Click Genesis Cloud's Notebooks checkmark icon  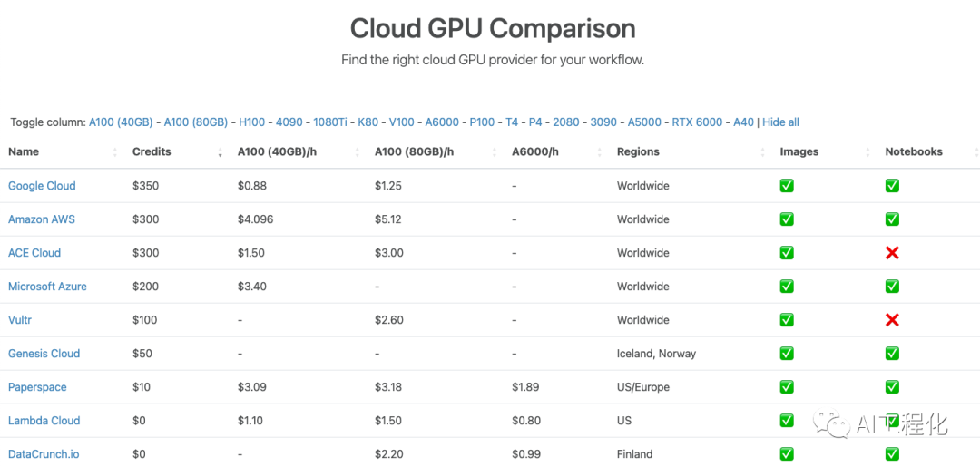892,354
